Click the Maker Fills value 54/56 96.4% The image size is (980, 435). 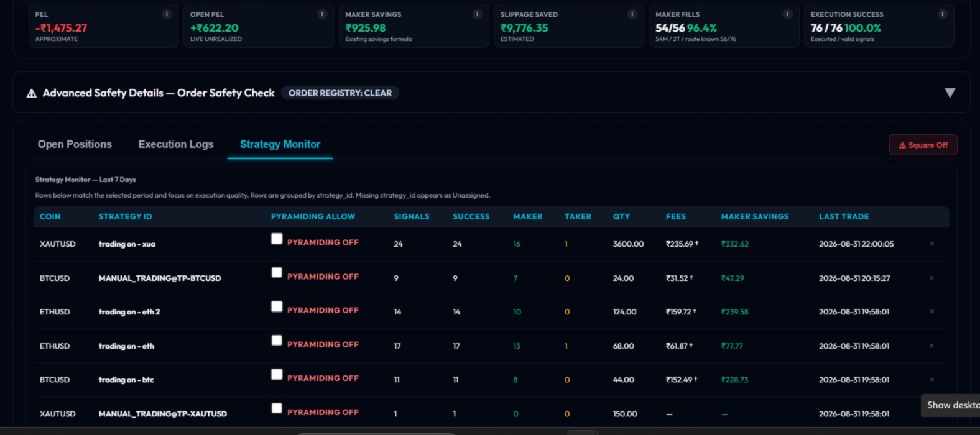coord(686,28)
